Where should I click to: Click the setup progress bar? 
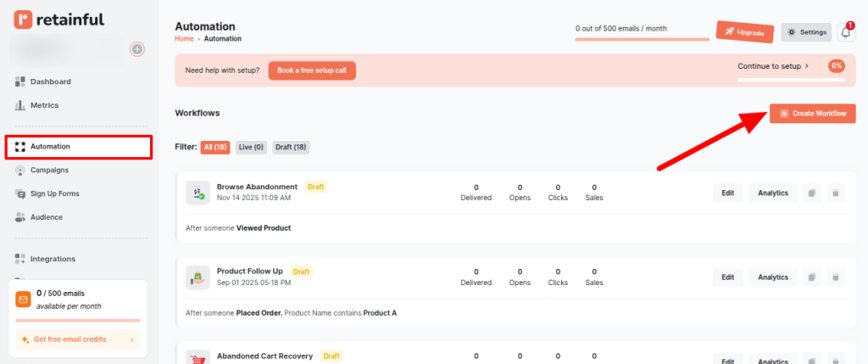point(791,80)
